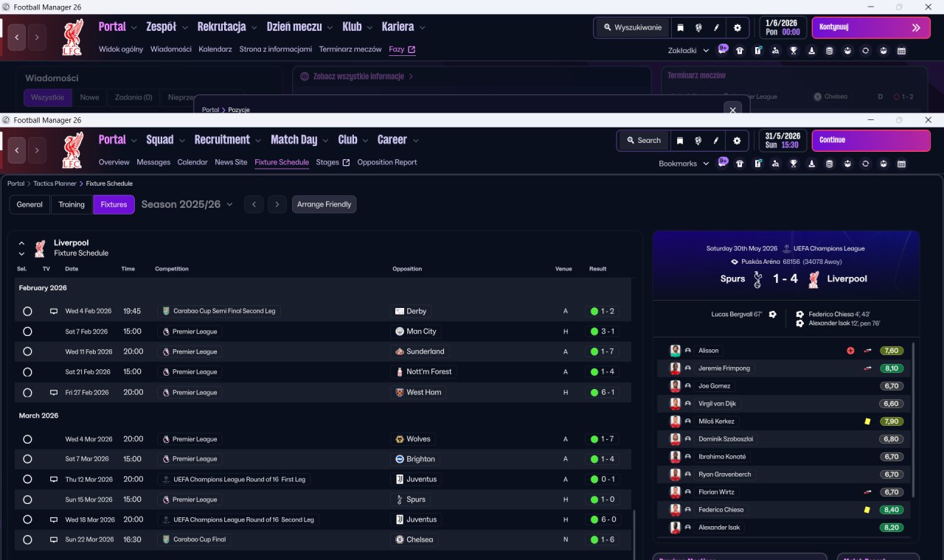Click the Continue button
Image resolution: width=944 pixels, height=560 pixels.
[871, 140]
